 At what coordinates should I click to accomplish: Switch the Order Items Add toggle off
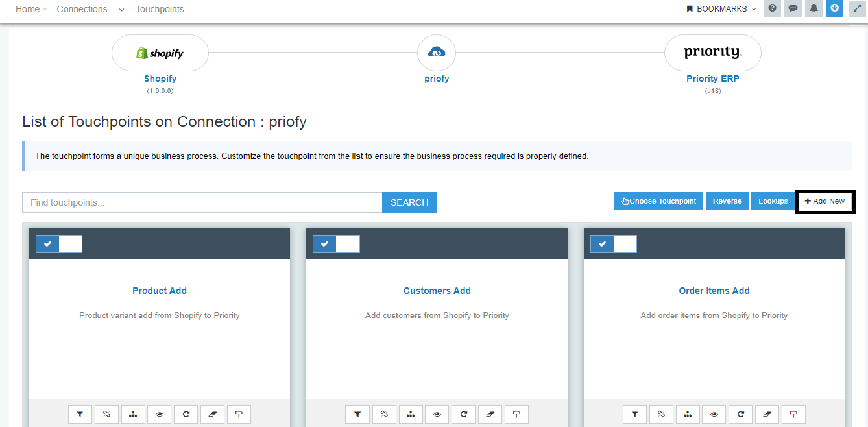click(x=613, y=244)
